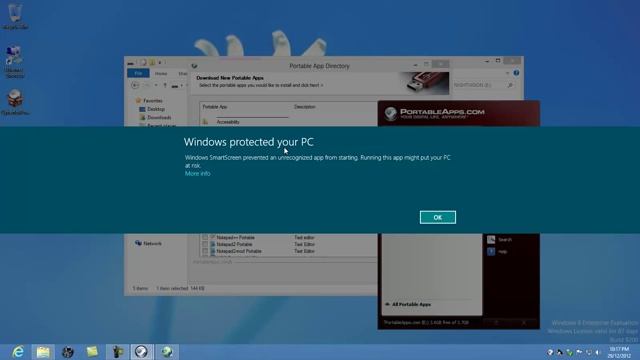Click the Accessibility category in app list
Image resolution: width=640 pixels, height=360 pixels.
[228, 122]
